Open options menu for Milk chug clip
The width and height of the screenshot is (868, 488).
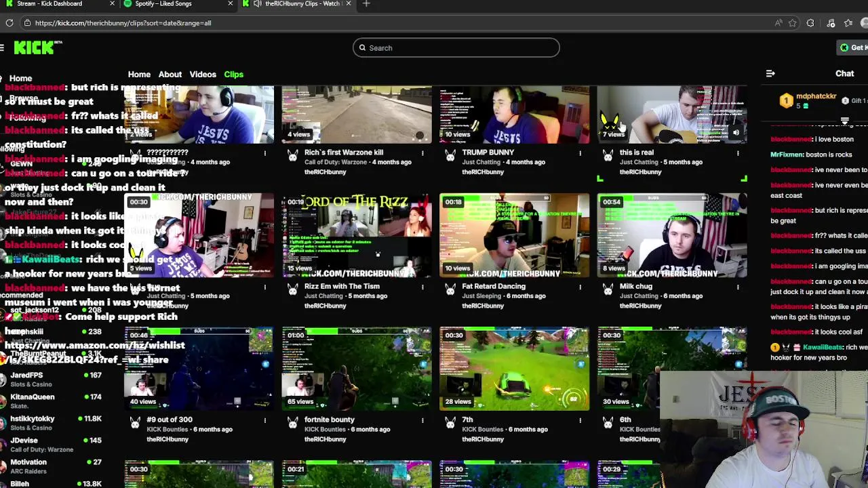[x=738, y=287]
